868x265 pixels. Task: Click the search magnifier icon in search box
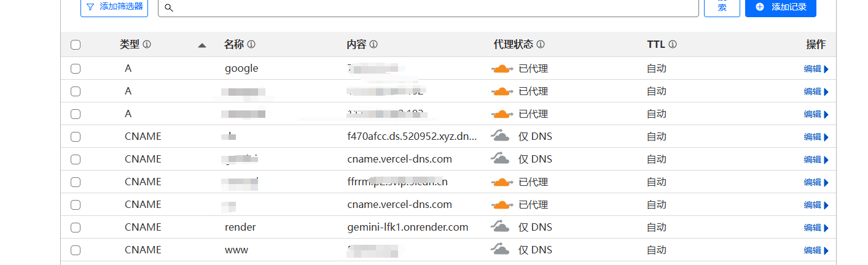(169, 8)
